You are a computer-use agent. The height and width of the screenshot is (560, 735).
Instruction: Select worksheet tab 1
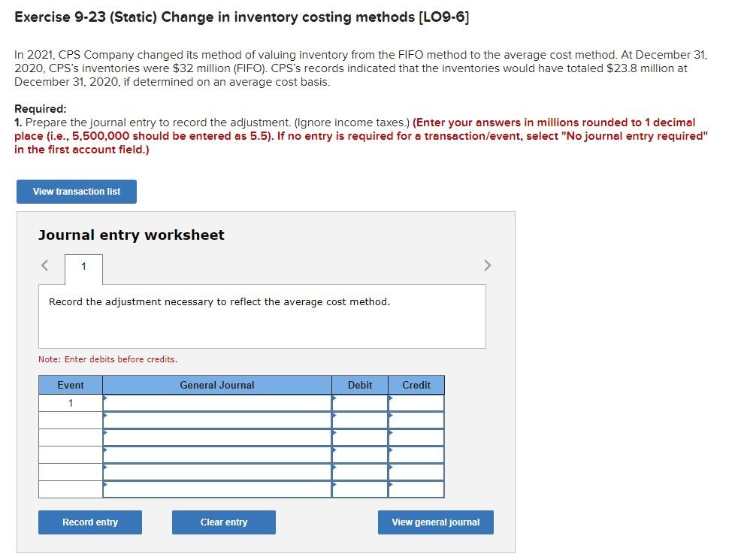[x=83, y=267]
